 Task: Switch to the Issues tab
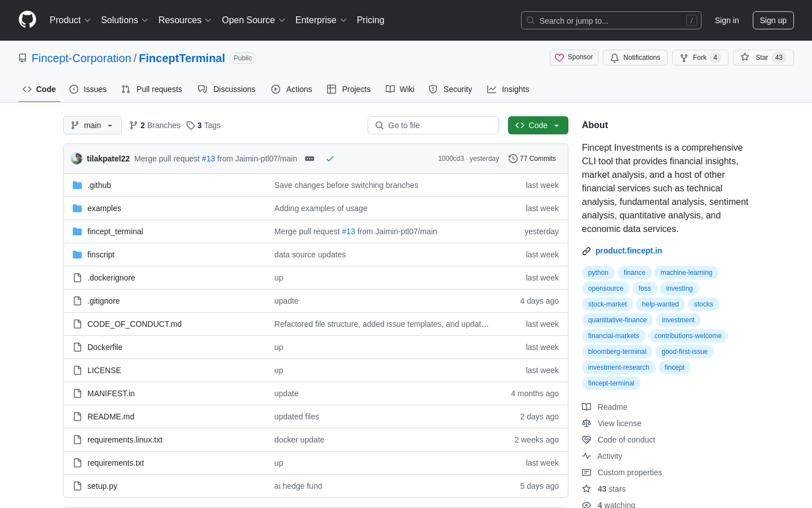[88, 89]
